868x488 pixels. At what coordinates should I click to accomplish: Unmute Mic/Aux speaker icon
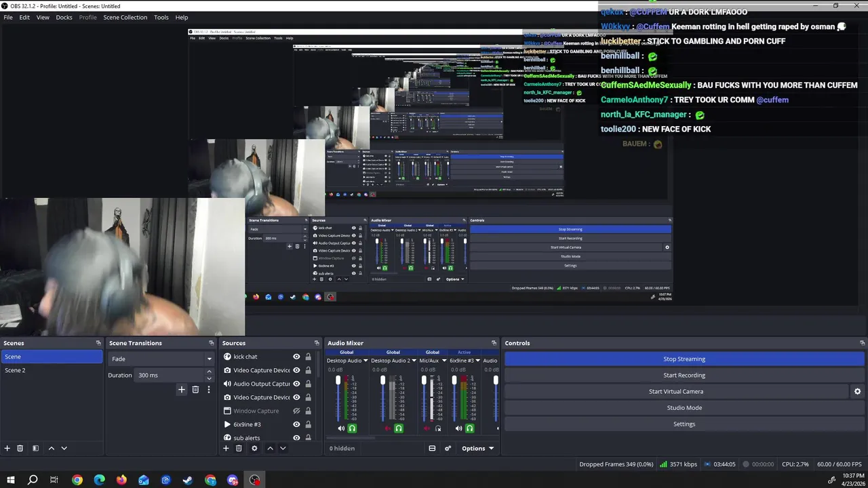tap(427, 428)
